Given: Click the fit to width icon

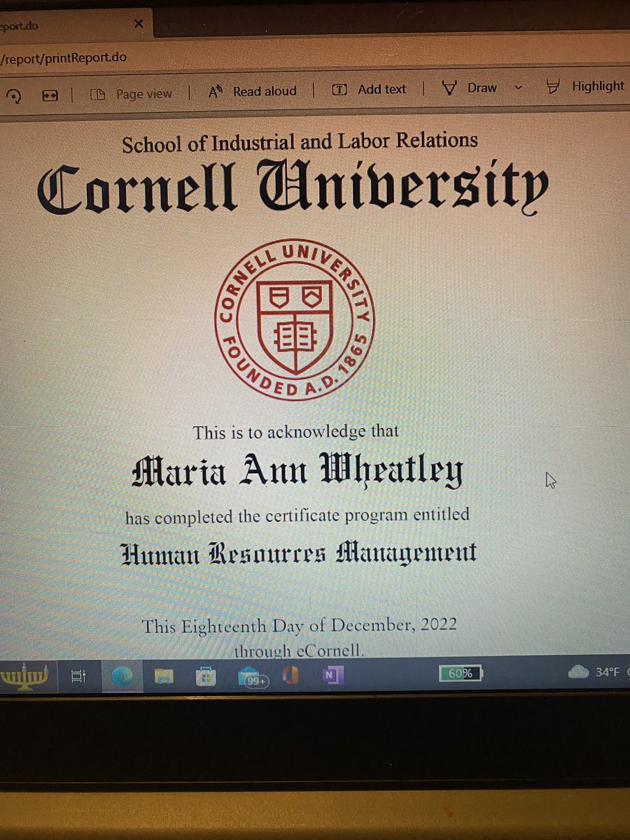Looking at the screenshot, I should coord(48,96).
